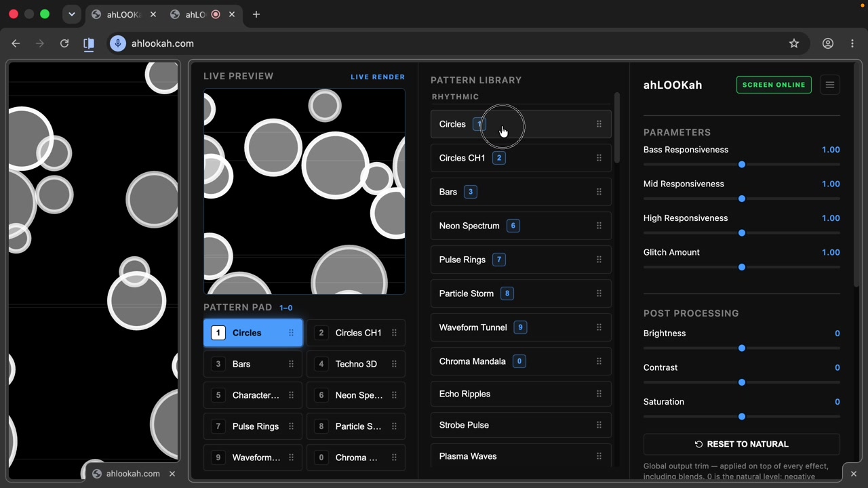Select Pulse Rings in the Pattern Pad

point(252,426)
